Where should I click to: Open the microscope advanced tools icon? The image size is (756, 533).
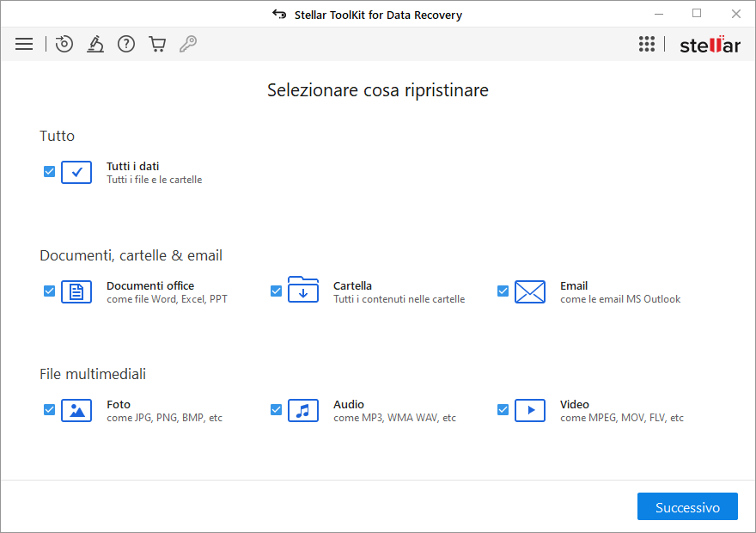pyautogui.click(x=95, y=44)
